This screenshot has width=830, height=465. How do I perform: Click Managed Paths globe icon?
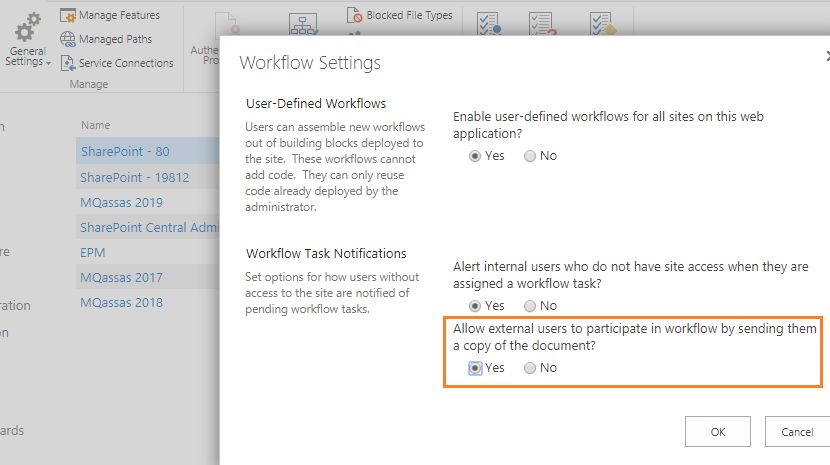[x=68, y=39]
